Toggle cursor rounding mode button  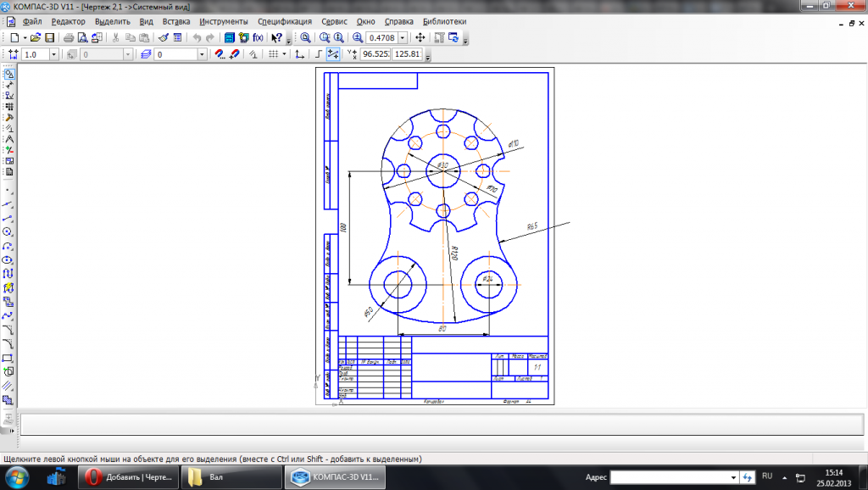(x=332, y=54)
